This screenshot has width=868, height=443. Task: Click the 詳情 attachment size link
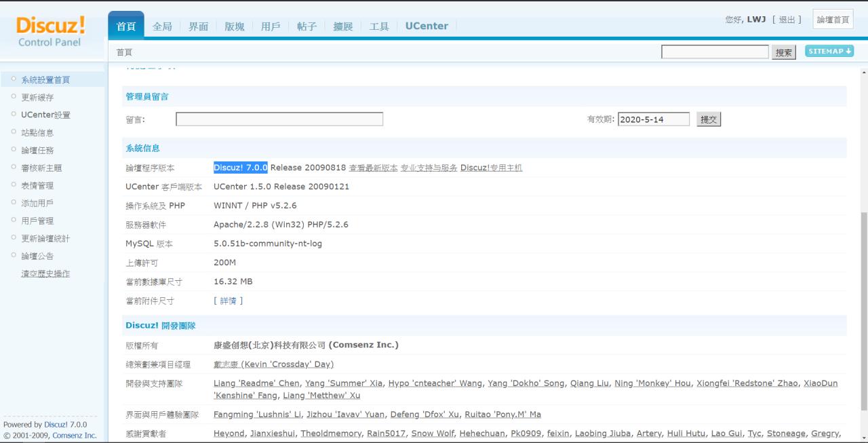pos(229,301)
